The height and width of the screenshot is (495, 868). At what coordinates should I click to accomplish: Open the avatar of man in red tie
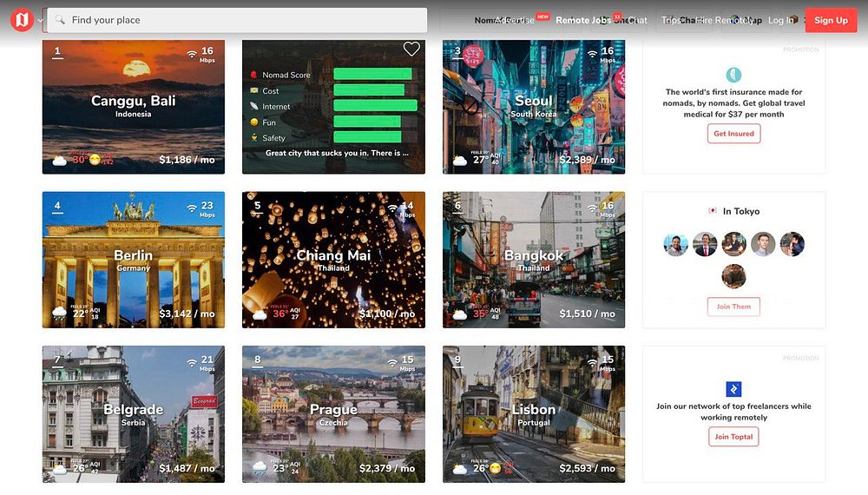(x=705, y=244)
